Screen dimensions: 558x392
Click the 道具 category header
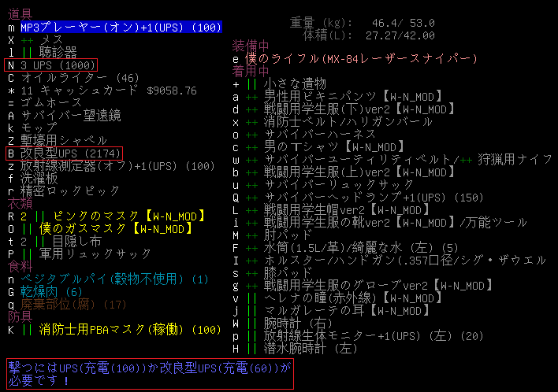[20, 14]
